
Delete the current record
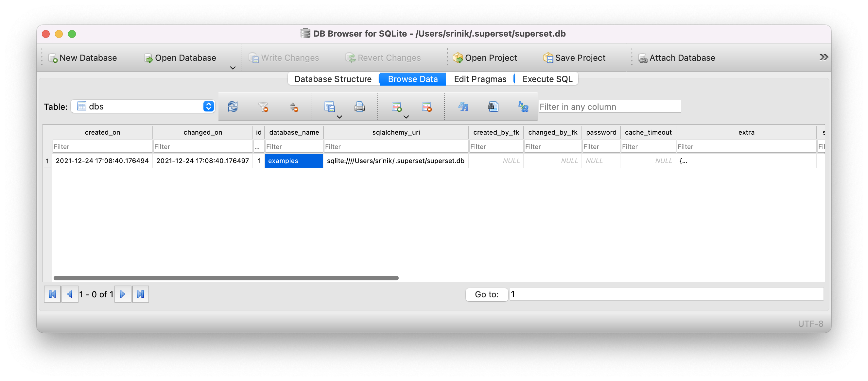[426, 107]
